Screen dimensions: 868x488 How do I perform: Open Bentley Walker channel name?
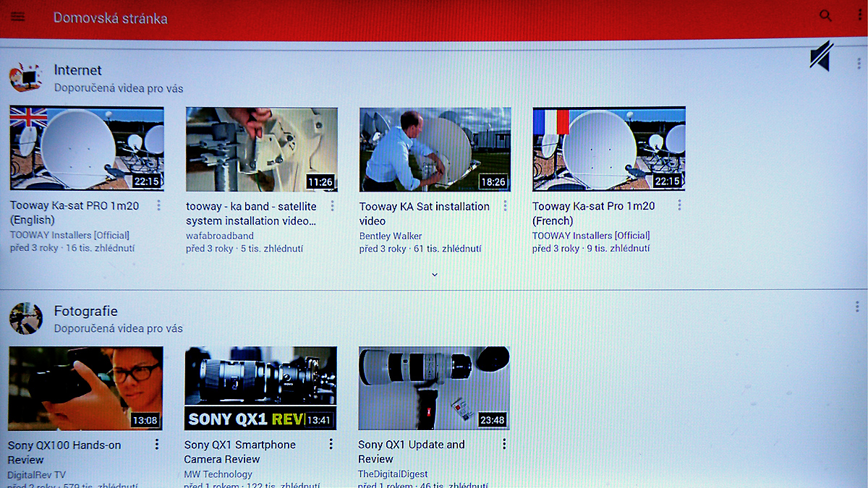[x=391, y=236]
